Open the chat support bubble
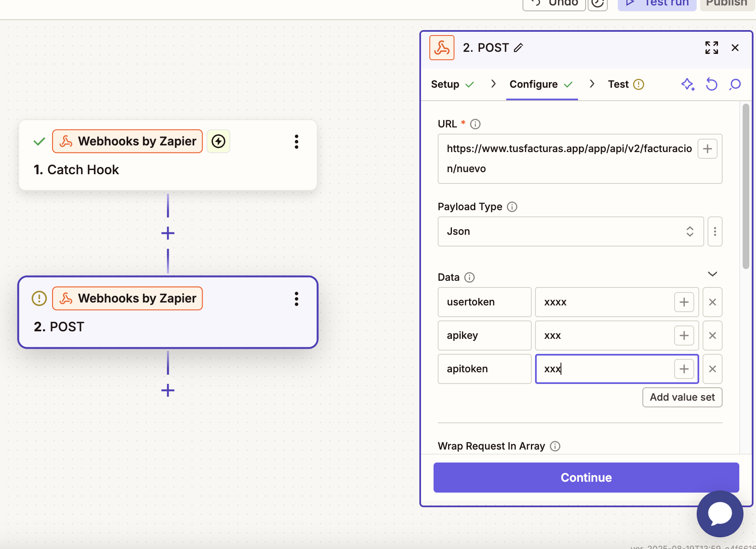 click(720, 513)
